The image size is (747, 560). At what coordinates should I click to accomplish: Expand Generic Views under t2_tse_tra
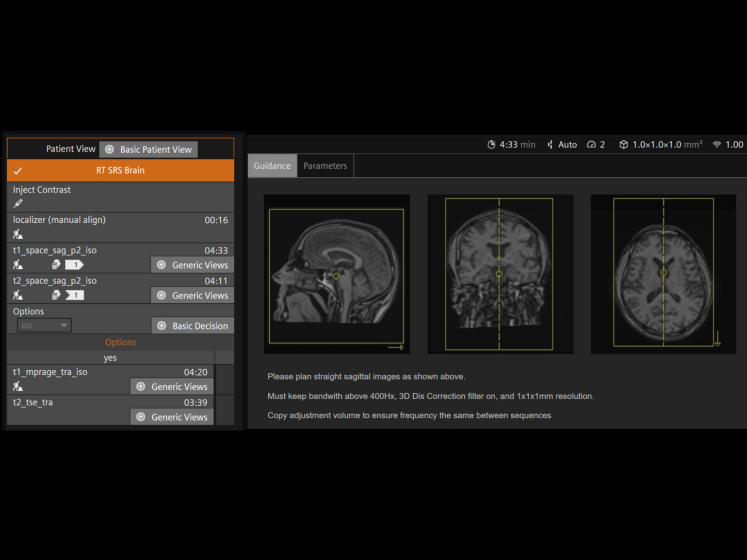point(171,417)
